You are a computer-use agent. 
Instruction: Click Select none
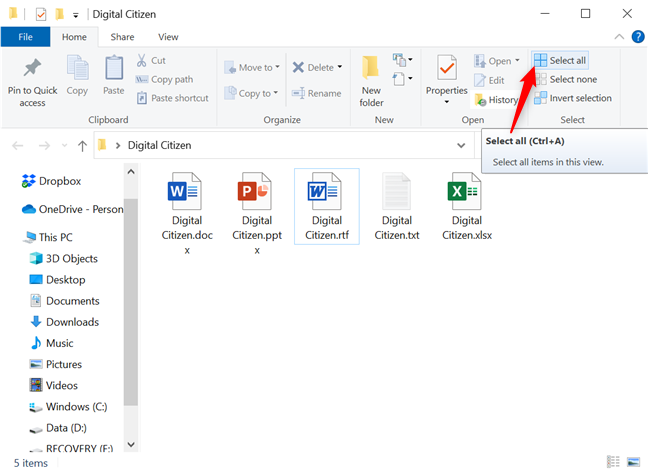point(566,79)
